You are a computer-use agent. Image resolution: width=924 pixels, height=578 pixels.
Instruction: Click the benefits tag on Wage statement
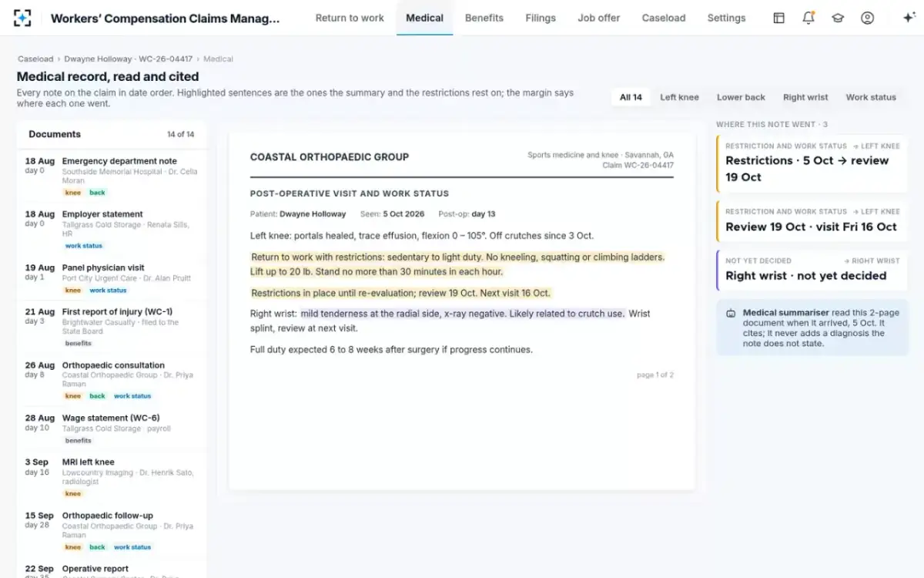tap(79, 441)
